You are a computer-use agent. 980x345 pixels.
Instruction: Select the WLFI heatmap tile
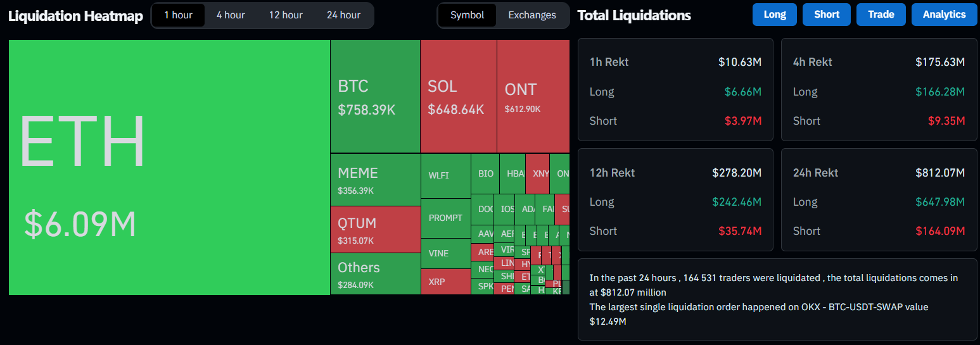click(445, 175)
